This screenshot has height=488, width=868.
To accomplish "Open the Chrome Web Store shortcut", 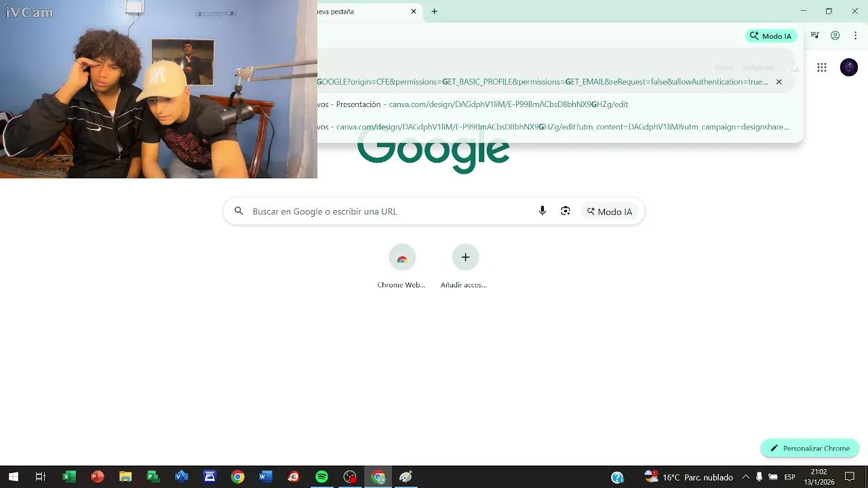I will (401, 266).
